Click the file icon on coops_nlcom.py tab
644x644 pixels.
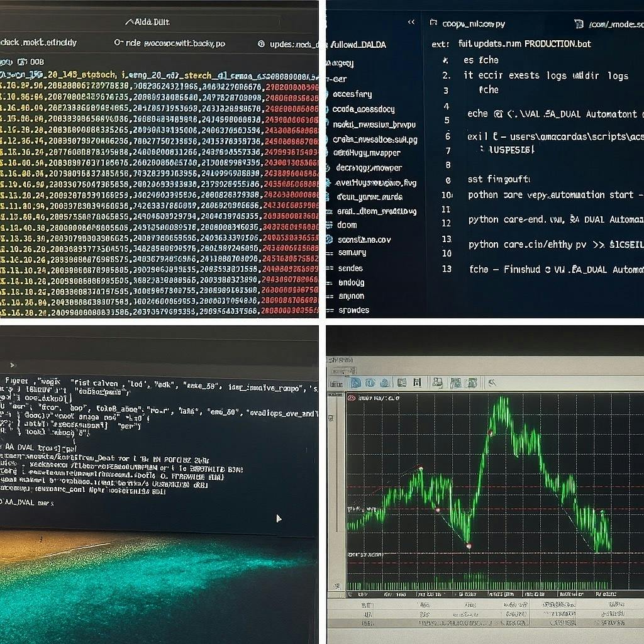point(433,23)
